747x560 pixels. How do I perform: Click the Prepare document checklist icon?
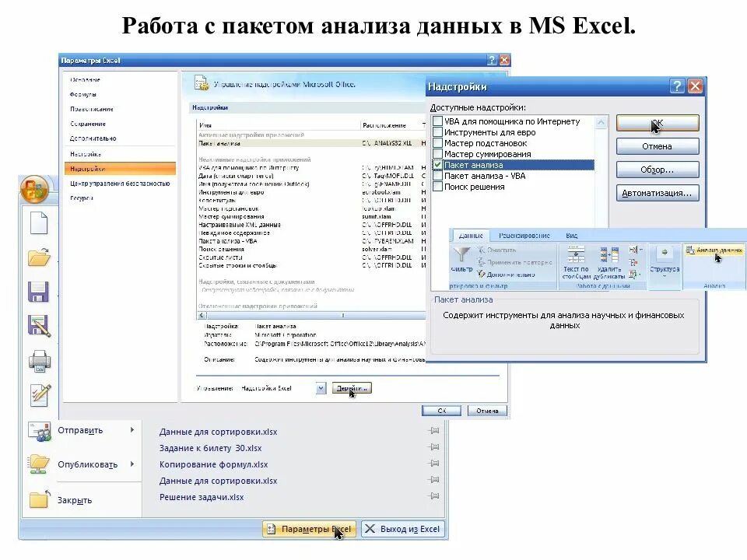click(40, 395)
